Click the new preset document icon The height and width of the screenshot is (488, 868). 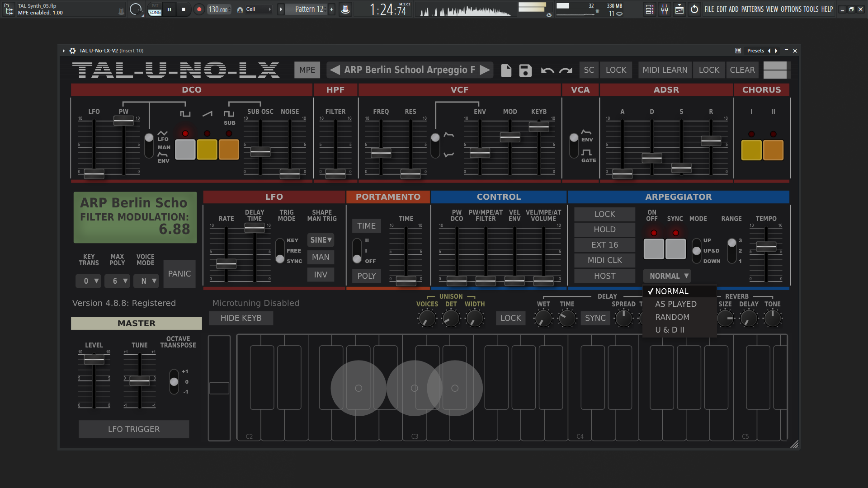point(506,70)
